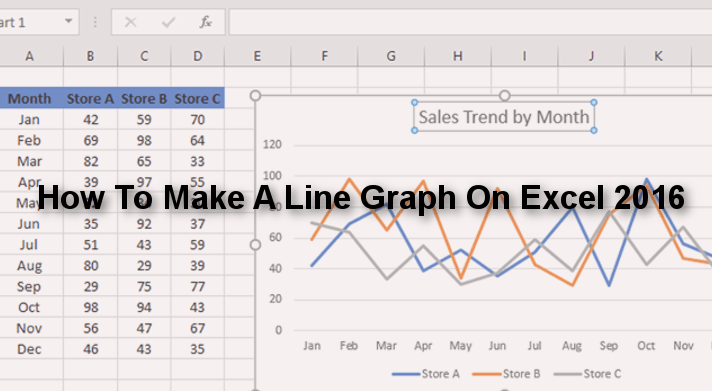Image resolution: width=712 pixels, height=391 pixels.
Task: Select the Jan month cell in table
Action: coord(30,119)
